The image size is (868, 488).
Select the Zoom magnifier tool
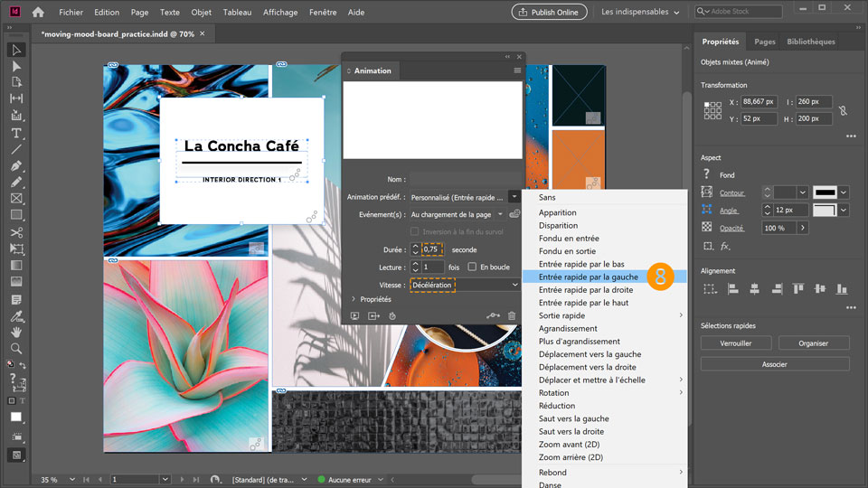[x=16, y=349]
